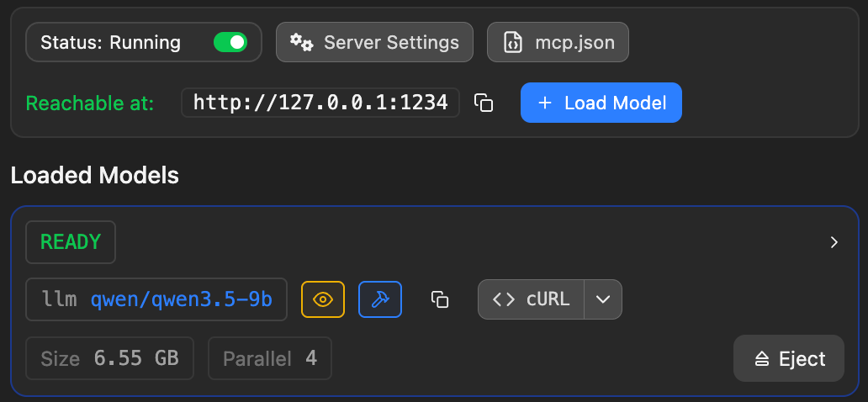The width and height of the screenshot is (868, 402).
Task: Click the cURL code snippet button
Action: [x=531, y=299]
